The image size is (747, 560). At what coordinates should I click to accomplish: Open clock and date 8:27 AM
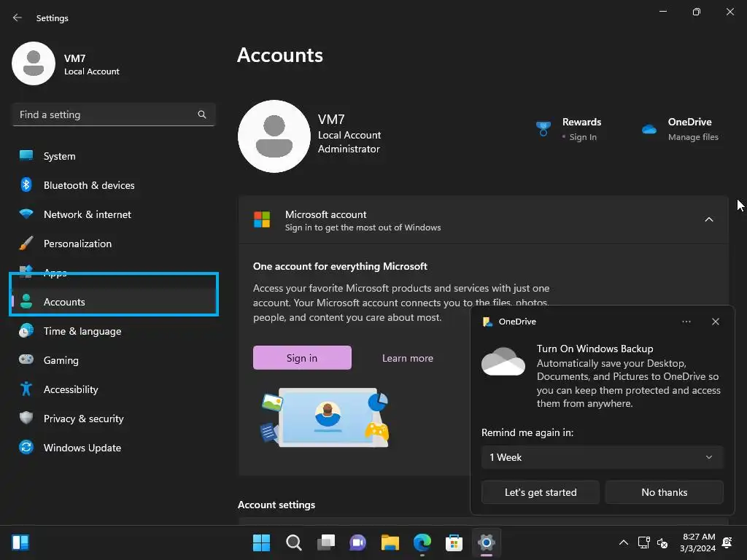click(x=698, y=542)
